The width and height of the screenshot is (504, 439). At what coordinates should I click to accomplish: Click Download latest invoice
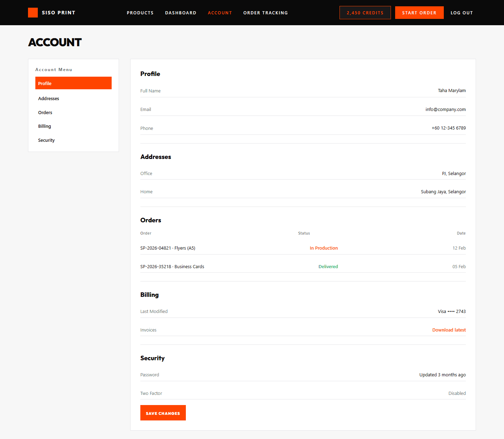(x=449, y=330)
